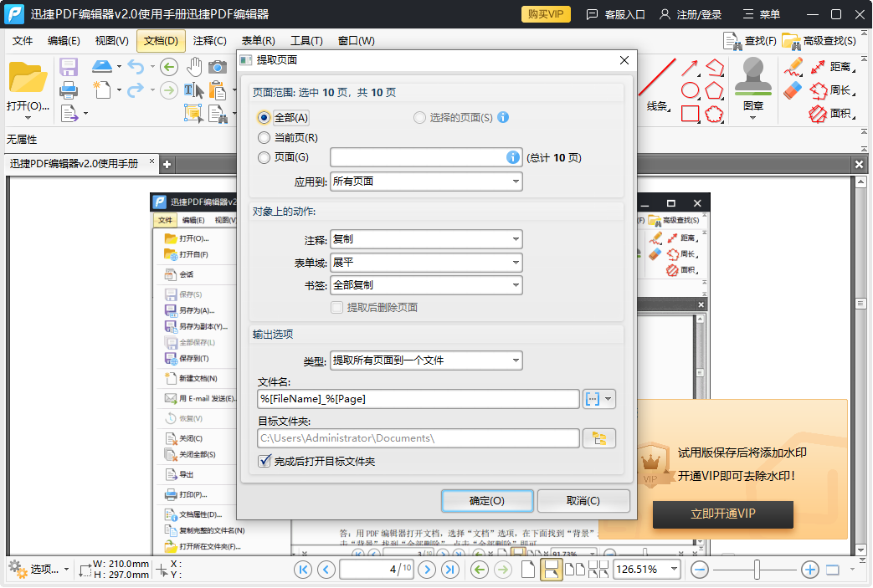The image size is (873, 588).
Task: Select the hand pan tool
Action: pyautogui.click(x=194, y=67)
